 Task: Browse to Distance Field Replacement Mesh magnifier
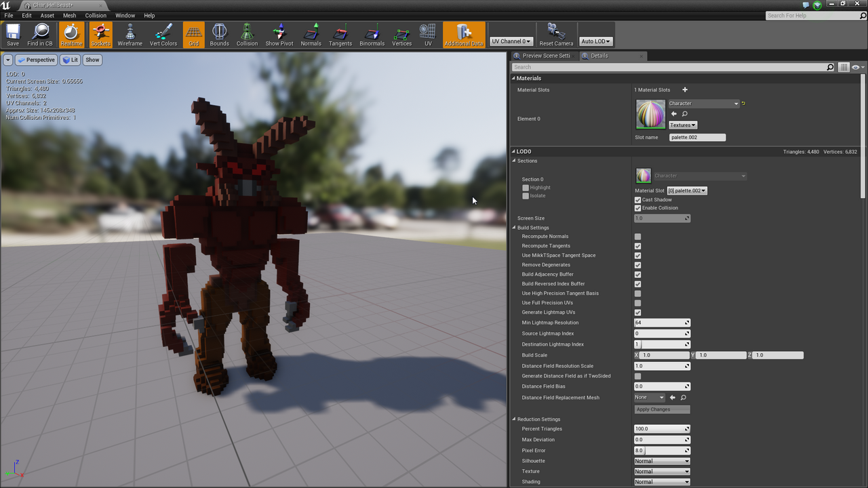(x=684, y=398)
